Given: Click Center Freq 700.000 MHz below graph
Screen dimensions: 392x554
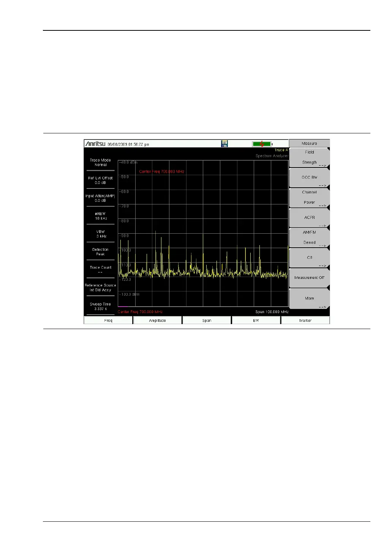Looking at the screenshot, I should point(140,312).
